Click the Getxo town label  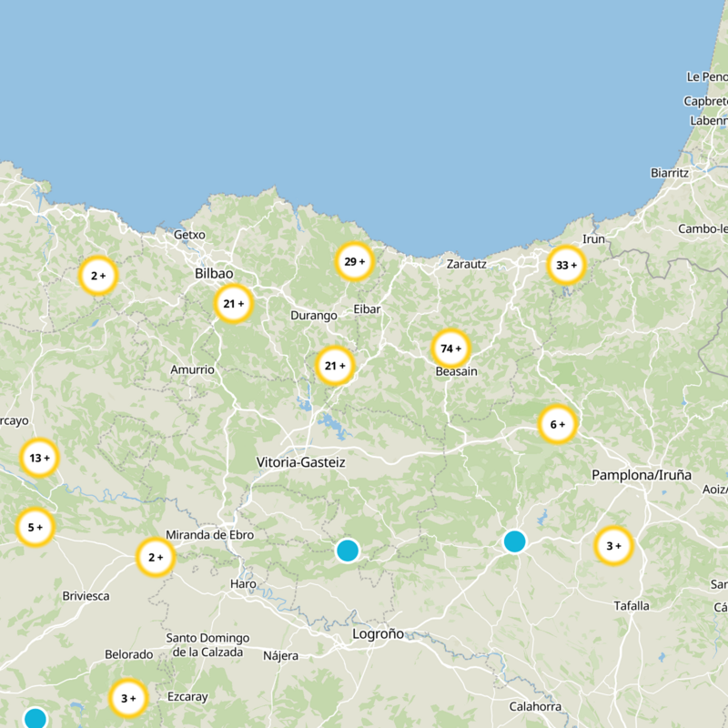coord(189,235)
